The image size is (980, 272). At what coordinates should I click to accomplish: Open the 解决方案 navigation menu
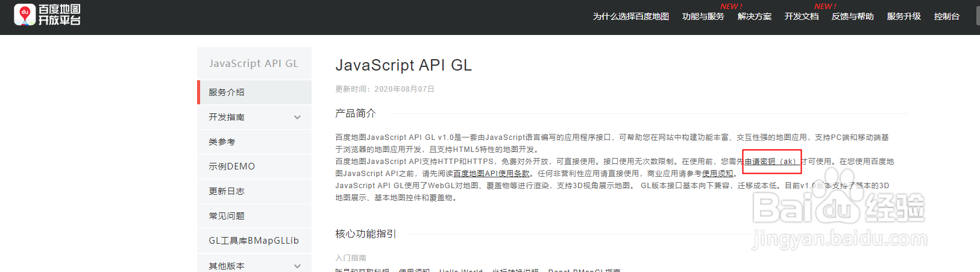[755, 17]
